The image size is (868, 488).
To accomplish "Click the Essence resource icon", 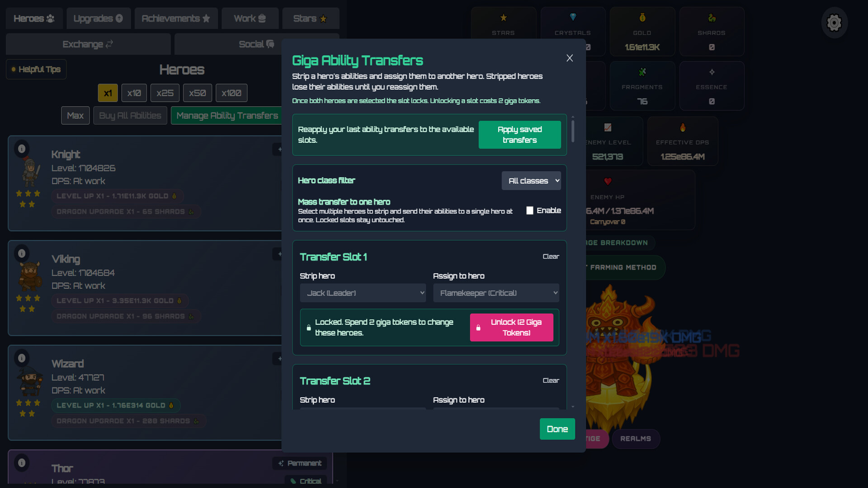I will 711,72.
